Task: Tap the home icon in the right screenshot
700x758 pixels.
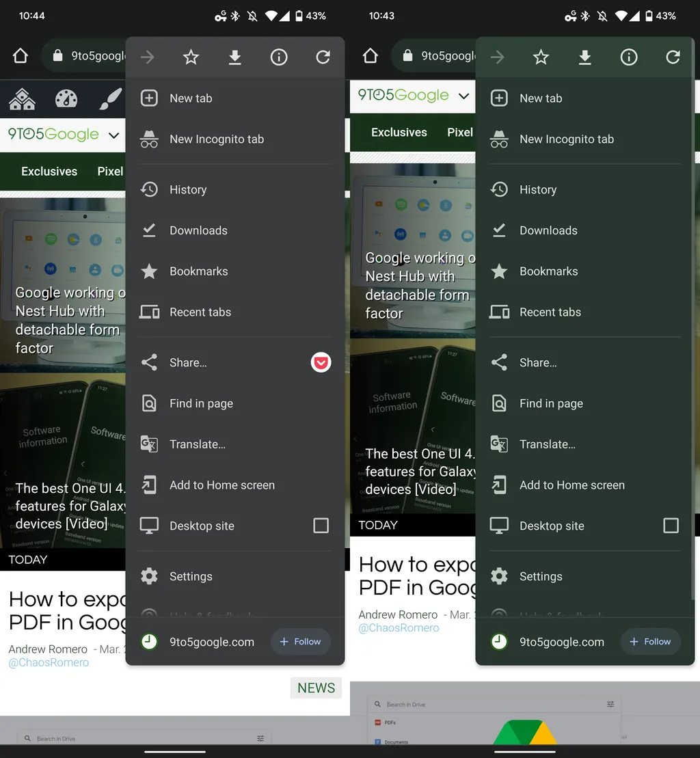Action: point(371,56)
